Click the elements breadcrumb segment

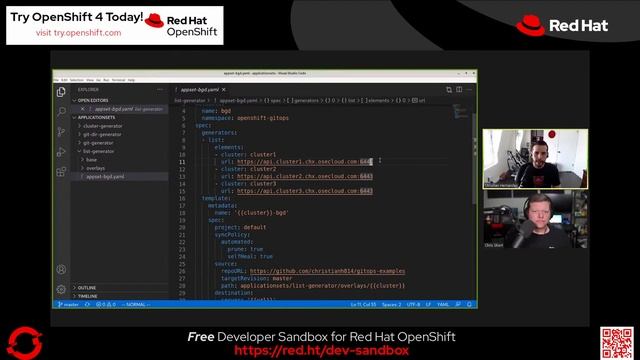pos(376,100)
